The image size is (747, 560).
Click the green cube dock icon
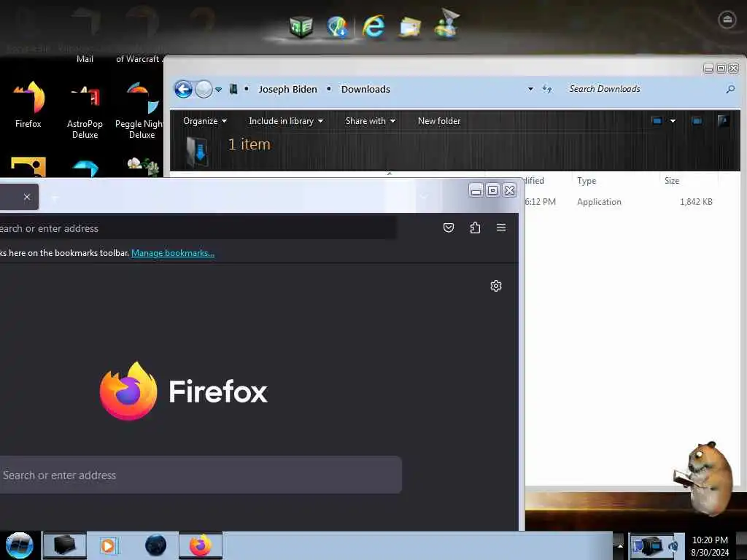tap(301, 26)
